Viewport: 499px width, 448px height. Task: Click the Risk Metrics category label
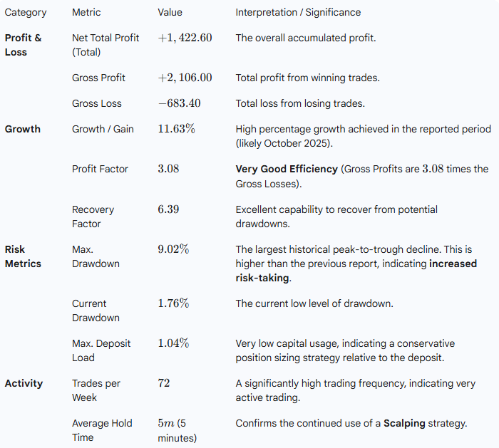[x=23, y=256]
